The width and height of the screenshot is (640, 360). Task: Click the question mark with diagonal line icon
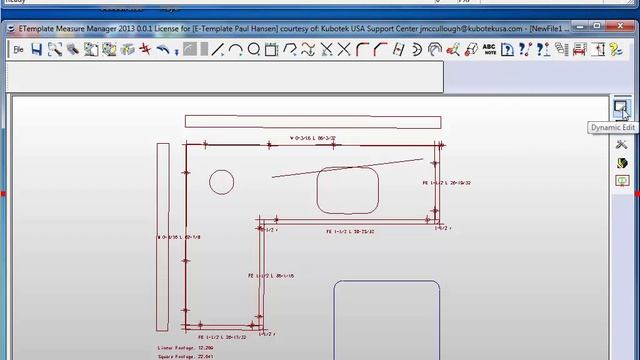pyautogui.click(x=525, y=50)
